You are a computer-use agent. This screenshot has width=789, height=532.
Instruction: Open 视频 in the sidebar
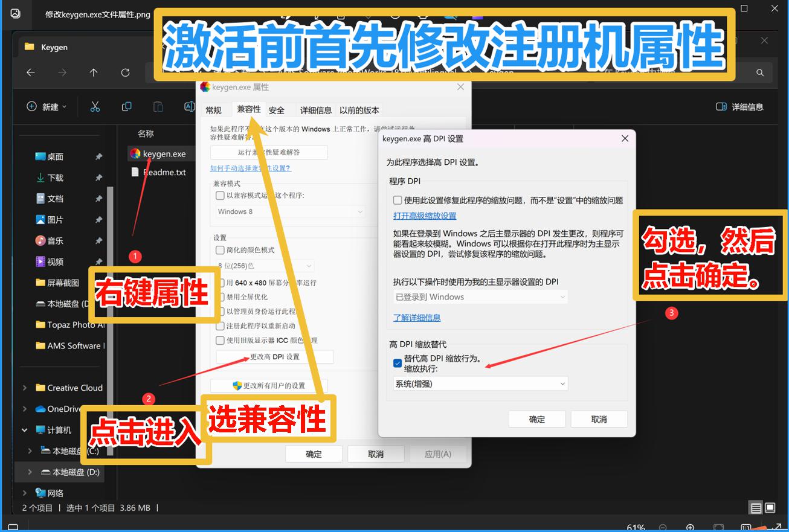(49, 261)
